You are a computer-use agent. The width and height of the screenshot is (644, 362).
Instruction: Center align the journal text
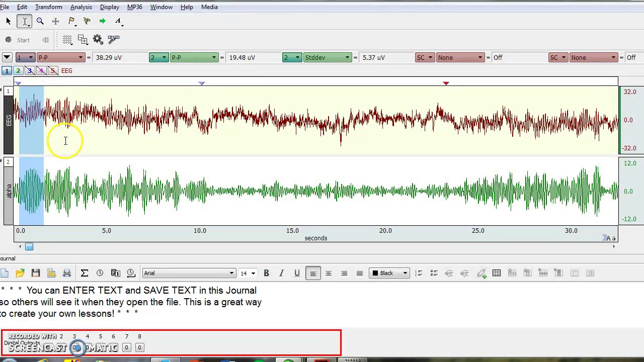tap(329, 273)
